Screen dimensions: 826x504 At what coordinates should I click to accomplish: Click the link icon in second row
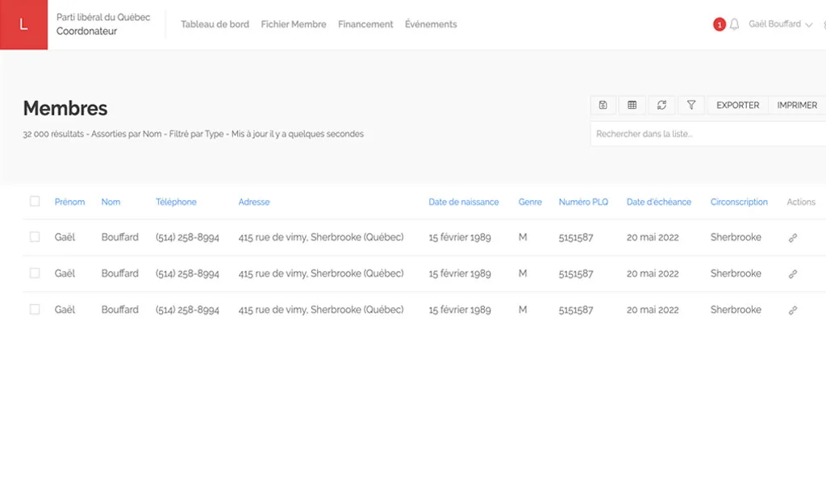coord(793,274)
